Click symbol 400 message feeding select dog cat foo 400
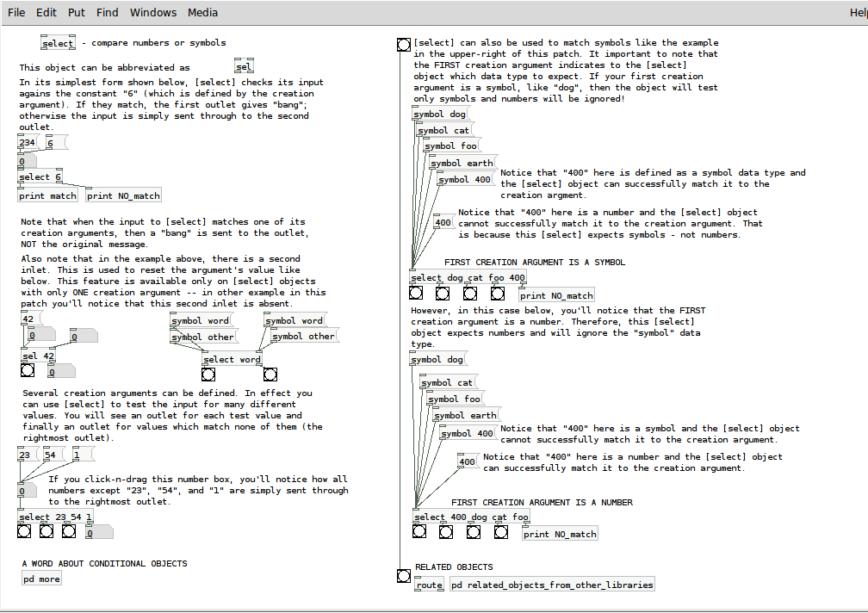 tap(466, 179)
